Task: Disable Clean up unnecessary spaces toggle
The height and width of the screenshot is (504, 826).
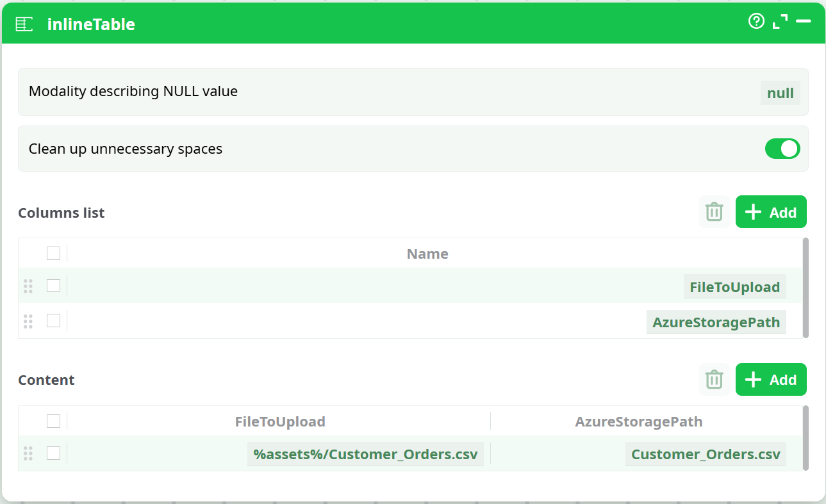Action: 782,149
